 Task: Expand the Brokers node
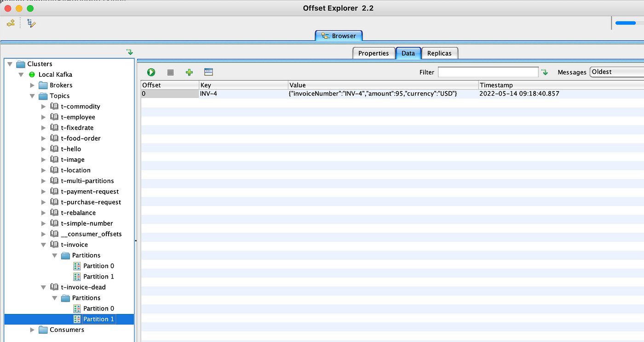click(x=32, y=85)
